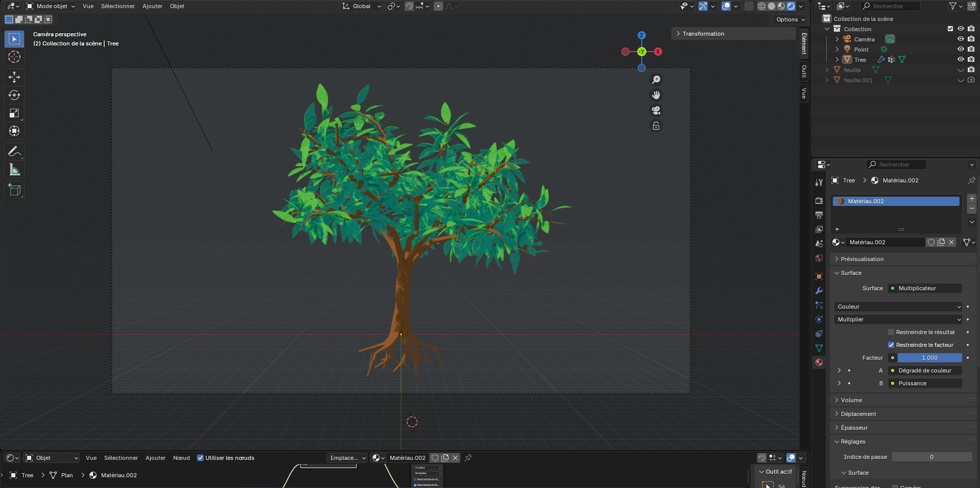The width and height of the screenshot is (980, 488).
Task: Open the Multiplier blend type dropdown
Action: click(898, 319)
